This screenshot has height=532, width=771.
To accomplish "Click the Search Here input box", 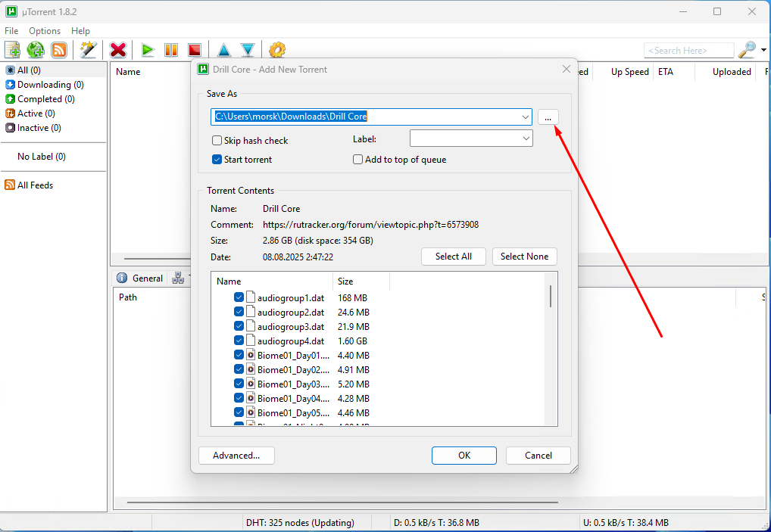I will pos(689,50).
